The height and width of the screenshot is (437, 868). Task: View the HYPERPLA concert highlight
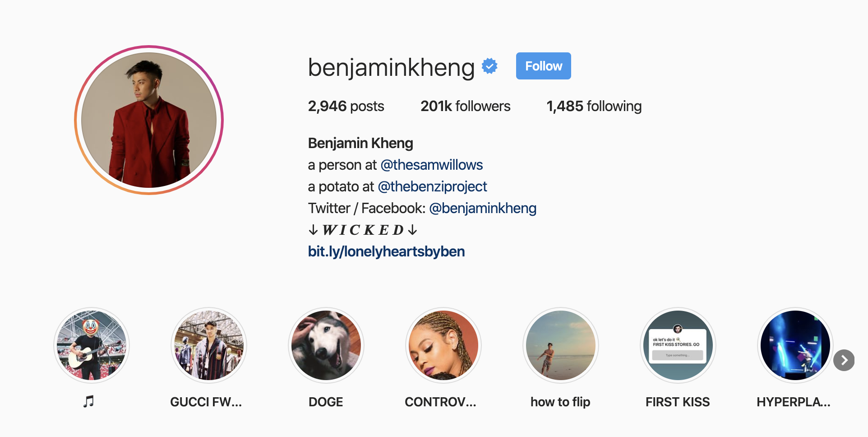(795, 345)
